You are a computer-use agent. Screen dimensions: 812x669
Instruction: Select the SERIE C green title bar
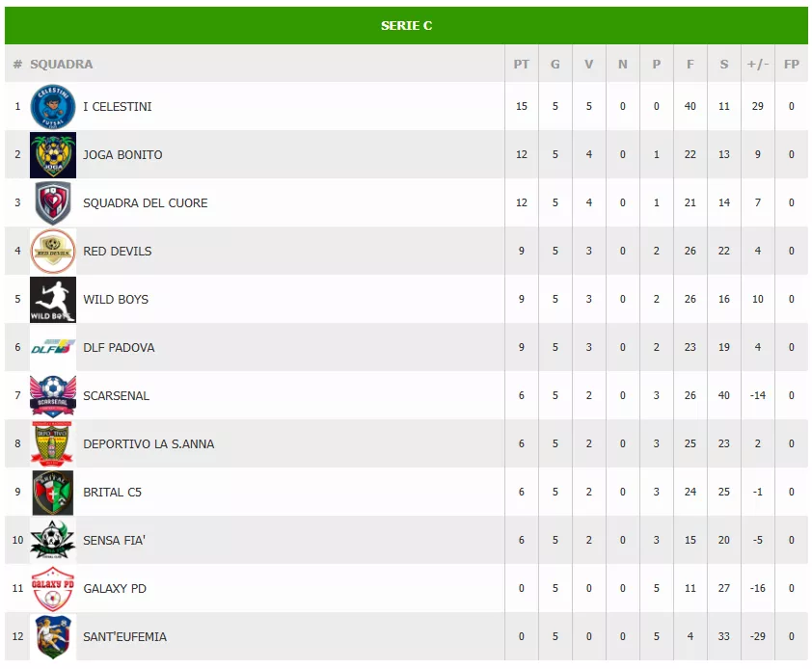pos(406,26)
